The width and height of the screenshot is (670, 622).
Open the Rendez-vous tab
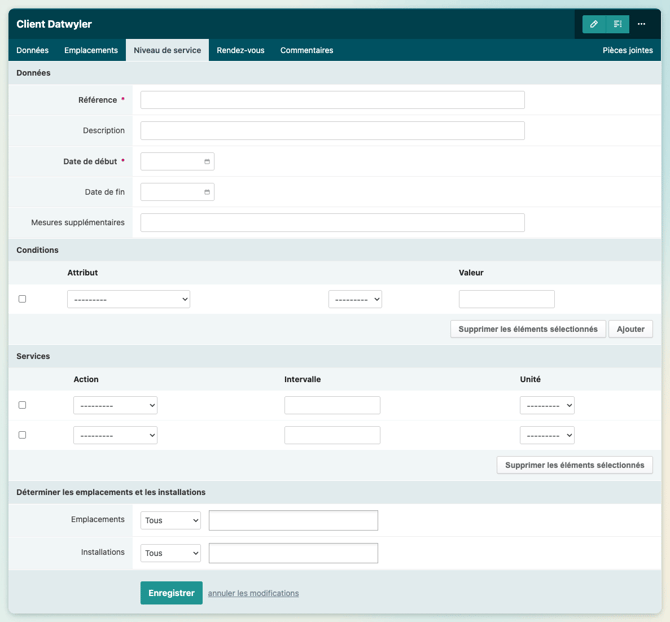pos(240,50)
